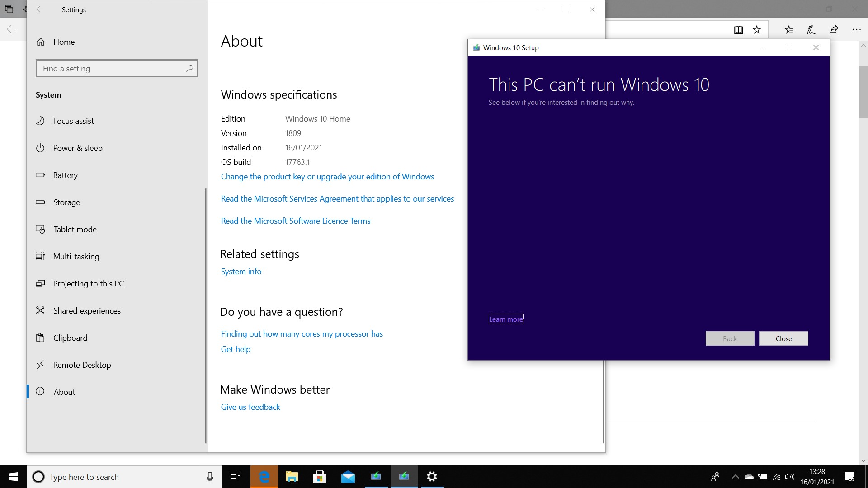Click the Remote Desktop icon
The image size is (868, 488).
[40, 365]
